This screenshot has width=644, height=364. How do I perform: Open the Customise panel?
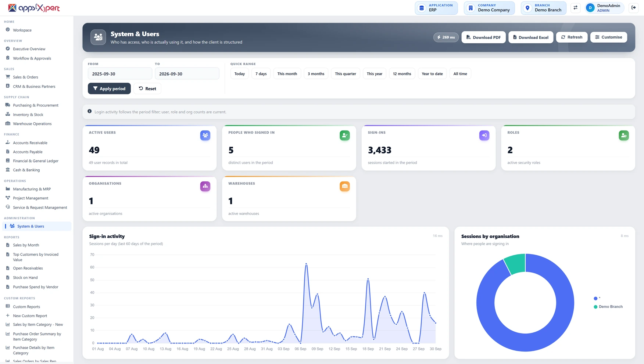tap(608, 37)
